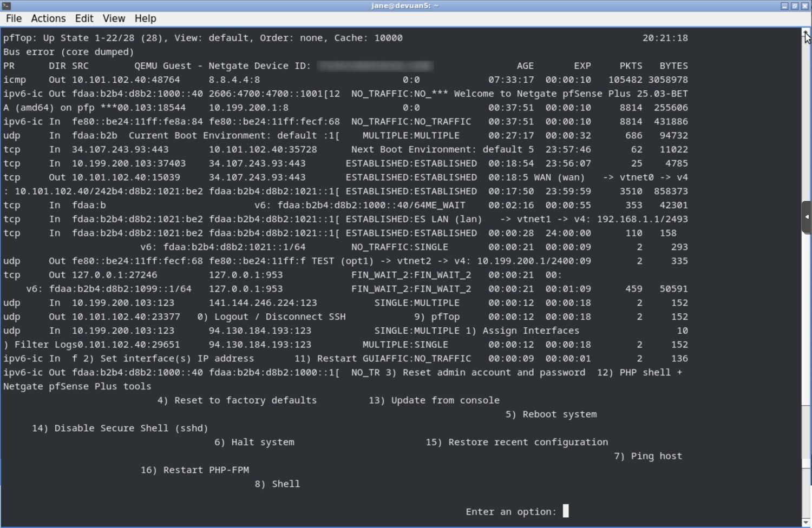Screen dimensions: 812x528
Task: Click 'Netgate pfSense Plus tools' text
Action: 77,386
